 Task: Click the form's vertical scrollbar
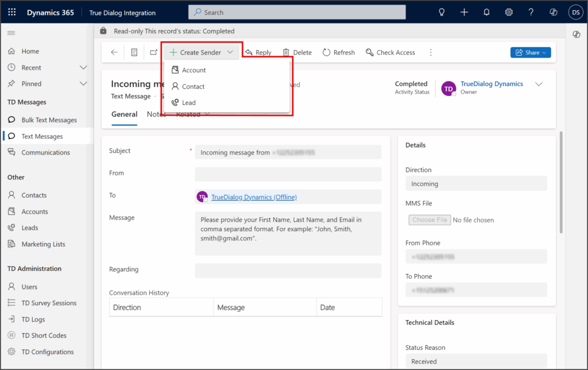coord(561,182)
